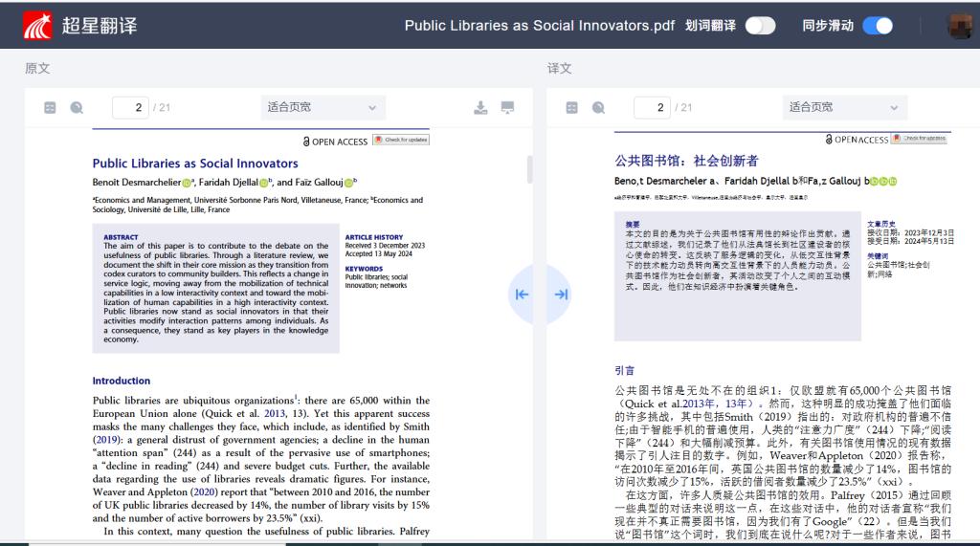Viewport: 980px width, 546px height.
Task: Click right-pointing collapse arrow between panes
Action: click(561, 295)
